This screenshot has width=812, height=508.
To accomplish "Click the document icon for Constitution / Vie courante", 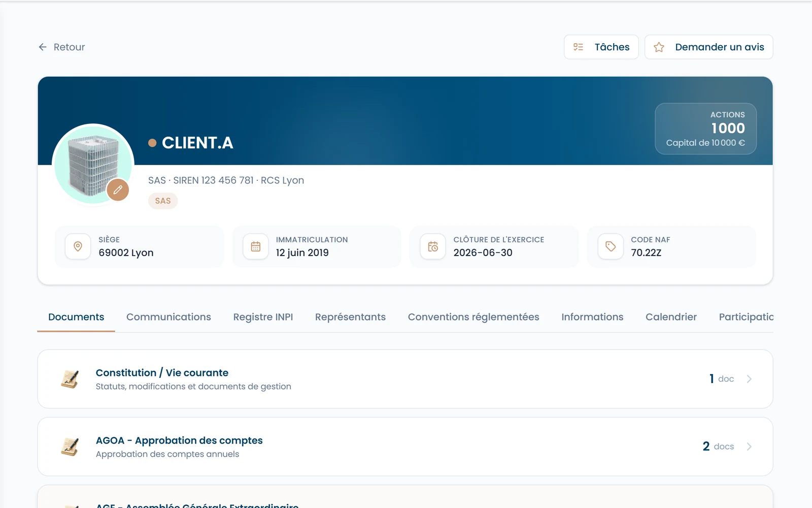I will 70,379.
